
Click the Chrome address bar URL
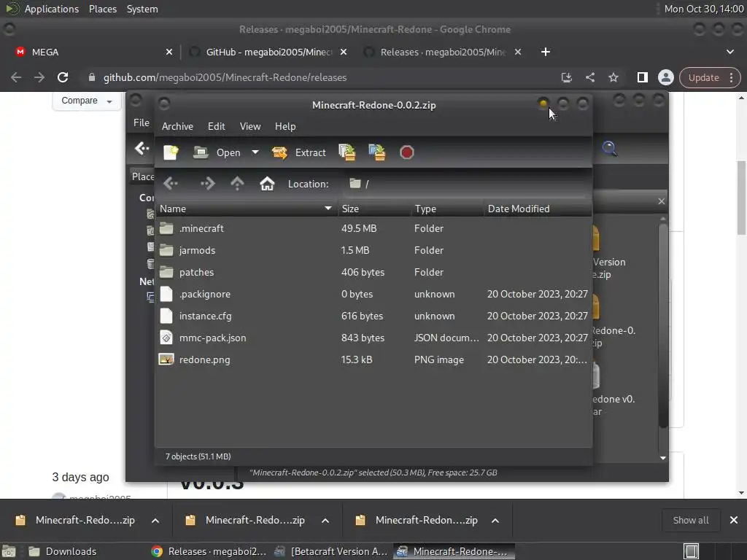coord(225,77)
